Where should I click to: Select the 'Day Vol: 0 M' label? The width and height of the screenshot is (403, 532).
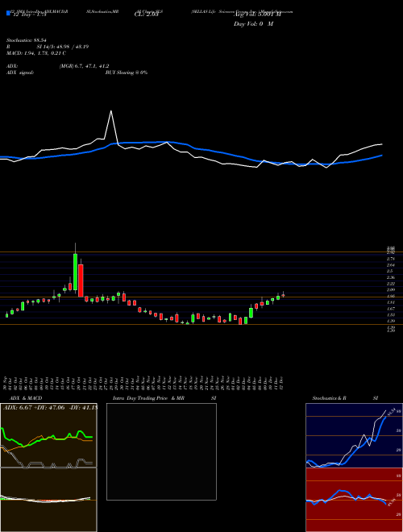click(253, 24)
